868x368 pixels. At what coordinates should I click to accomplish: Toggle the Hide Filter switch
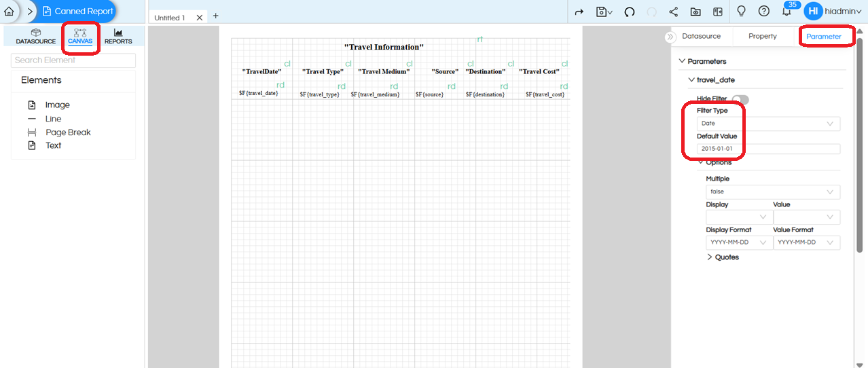coord(740,99)
